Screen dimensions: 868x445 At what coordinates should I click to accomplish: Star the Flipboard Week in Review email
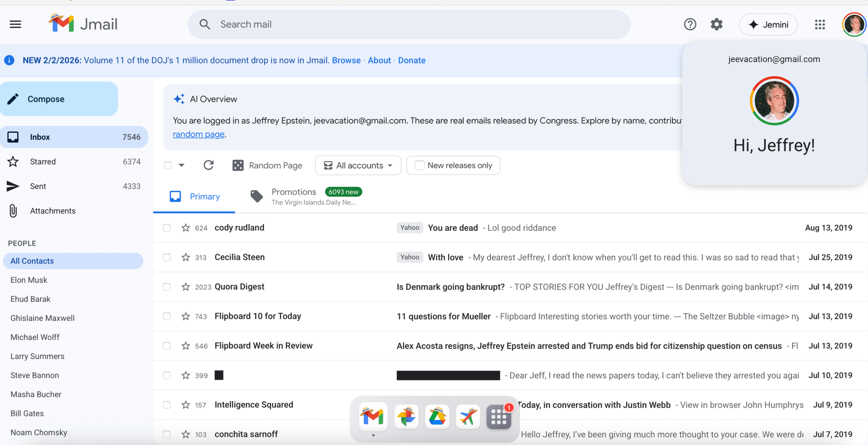pos(186,346)
